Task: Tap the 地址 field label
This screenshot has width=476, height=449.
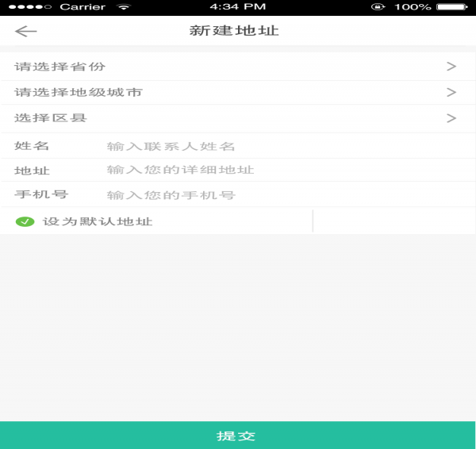Action: point(32,171)
